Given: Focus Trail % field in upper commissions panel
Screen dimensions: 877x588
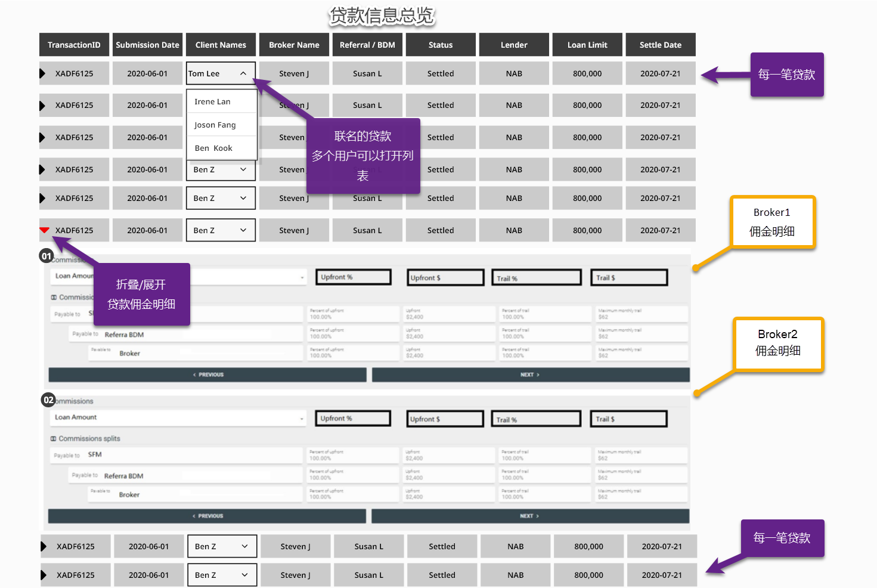Looking at the screenshot, I should 537,278.
